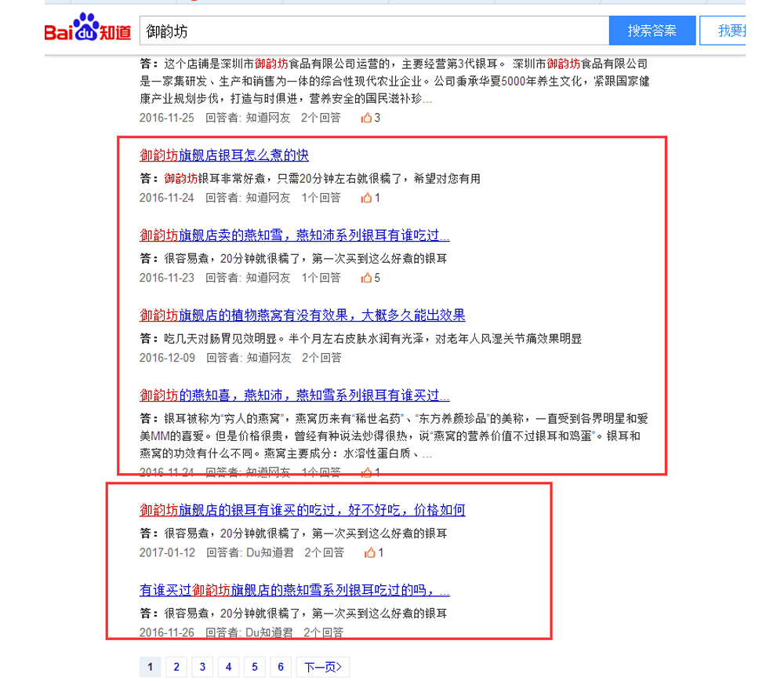Click answer text 吃几天对肠胃见效明显

point(220,339)
